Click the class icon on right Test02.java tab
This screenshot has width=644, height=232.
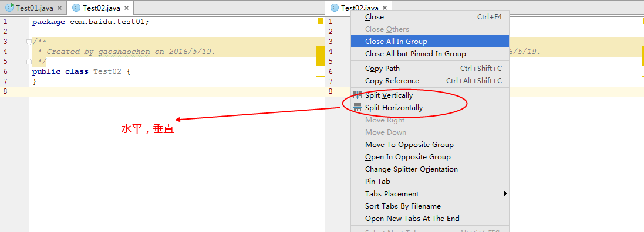(335, 8)
